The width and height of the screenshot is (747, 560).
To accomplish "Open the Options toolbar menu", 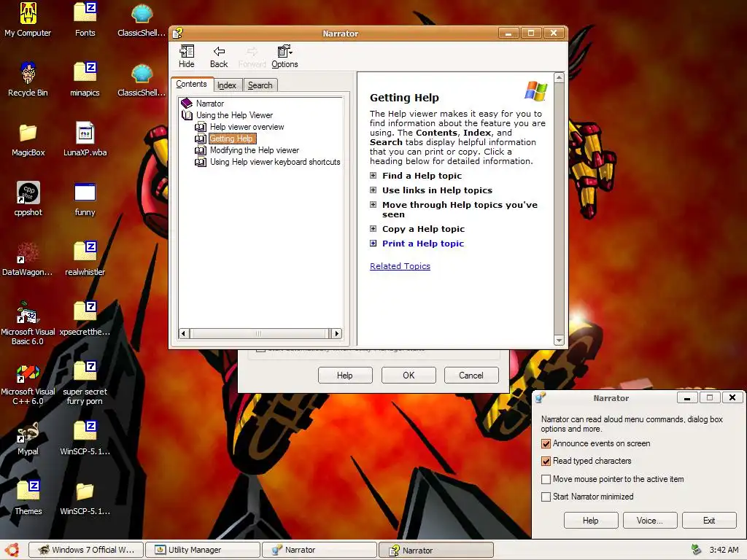I will point(285,57).
